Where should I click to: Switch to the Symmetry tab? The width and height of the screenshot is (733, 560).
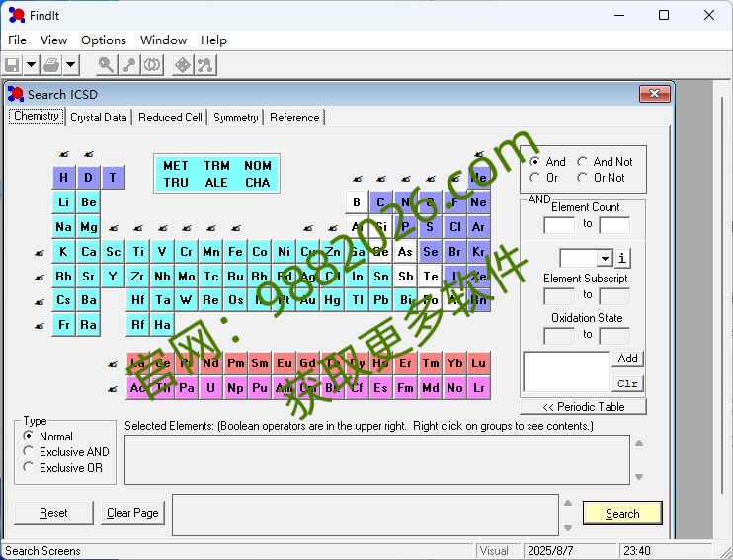tap(235, 118)
